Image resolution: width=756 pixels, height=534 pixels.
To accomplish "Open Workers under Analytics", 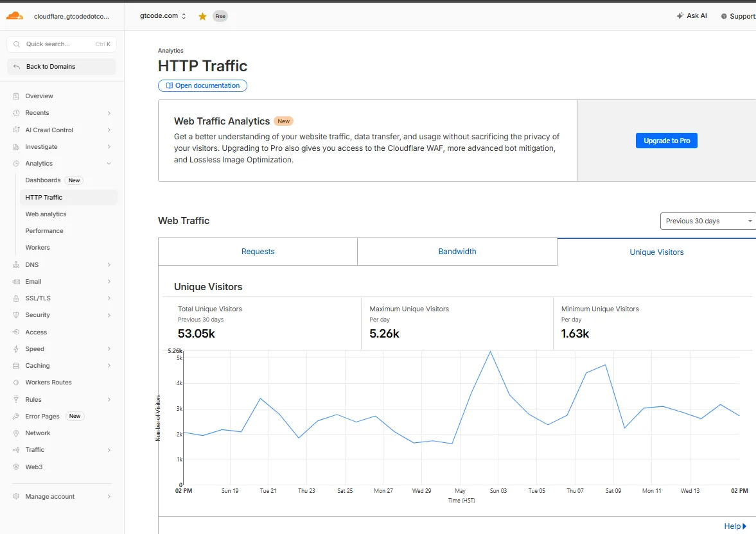I will [38, 248].
